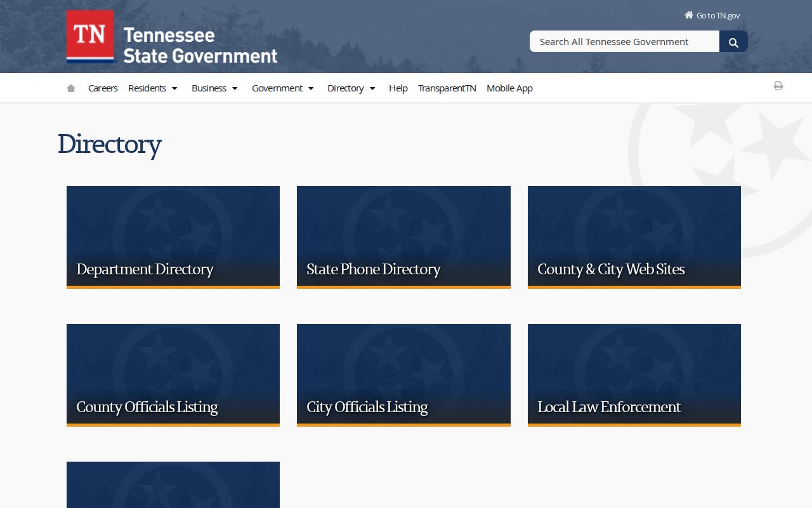Viewport: 812px width, 508px height.
Task: Click the search magnifier button
Action: pos(733,42)
